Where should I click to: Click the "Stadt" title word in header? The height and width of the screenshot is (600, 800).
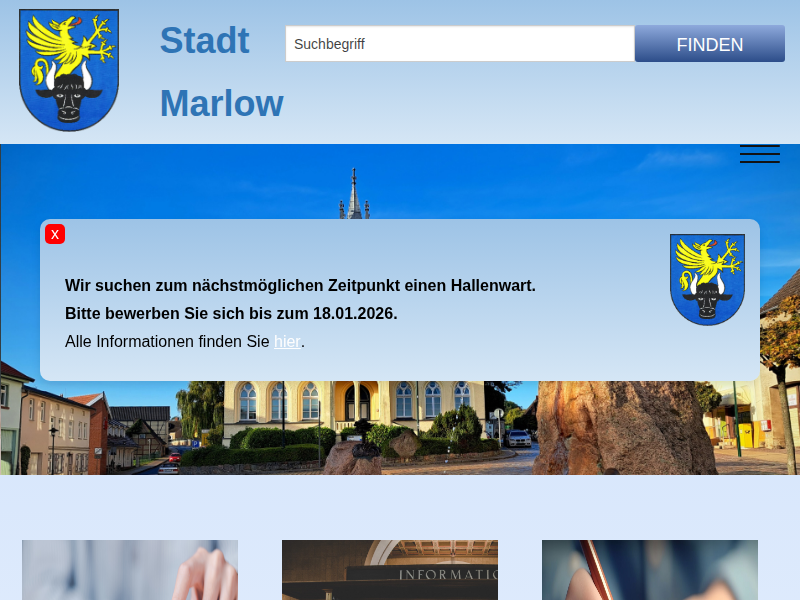(204, 41)
